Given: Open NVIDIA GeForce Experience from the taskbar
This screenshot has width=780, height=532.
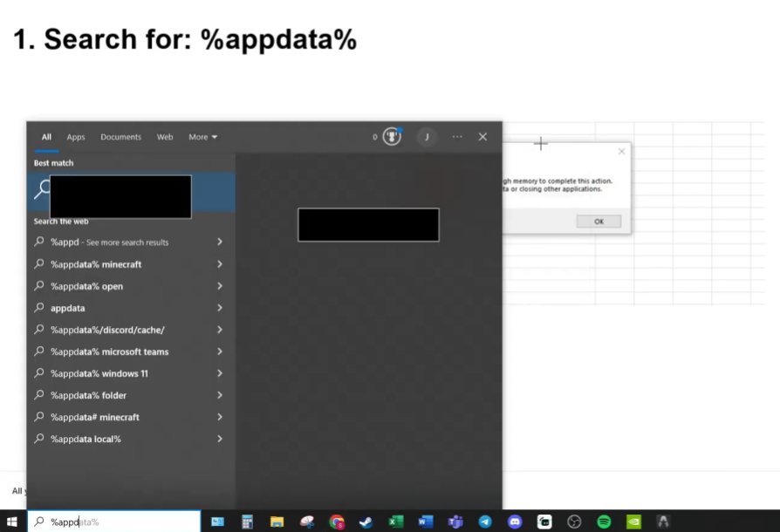Looking at the screenshot, I should pyautogui.click(x=632, y=522).
